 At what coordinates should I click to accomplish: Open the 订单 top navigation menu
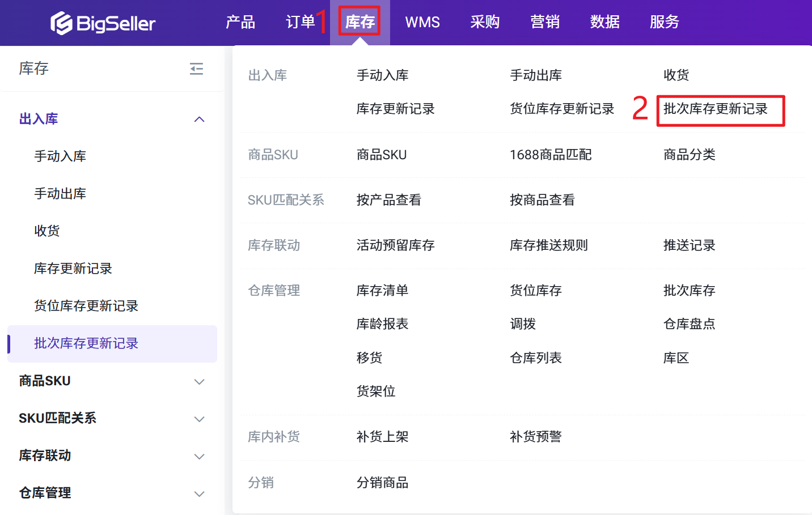300,22
